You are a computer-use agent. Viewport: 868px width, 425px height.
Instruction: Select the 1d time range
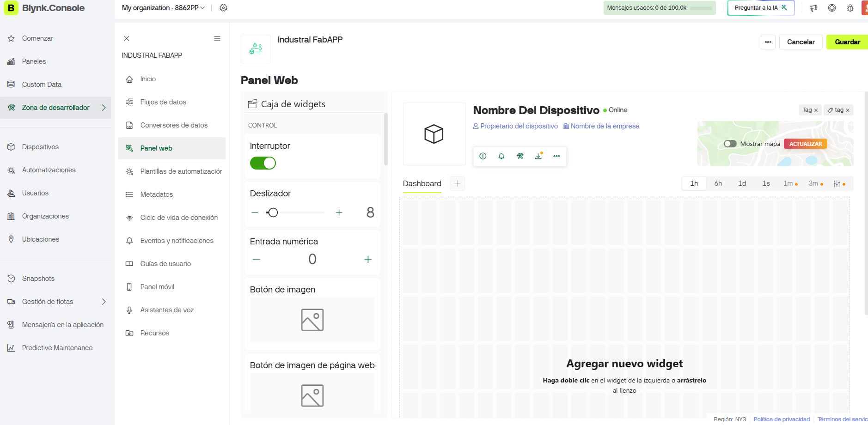(x=742, y=183)
